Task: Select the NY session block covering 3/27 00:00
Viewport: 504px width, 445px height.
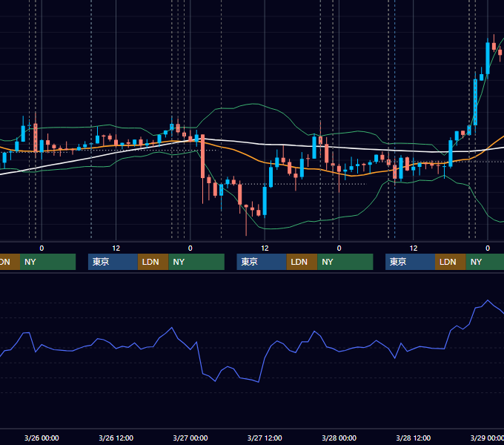Action: pos(196,262)
